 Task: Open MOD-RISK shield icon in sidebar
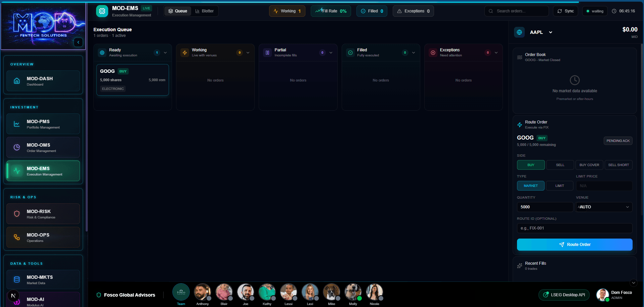(x=17, y=214)
